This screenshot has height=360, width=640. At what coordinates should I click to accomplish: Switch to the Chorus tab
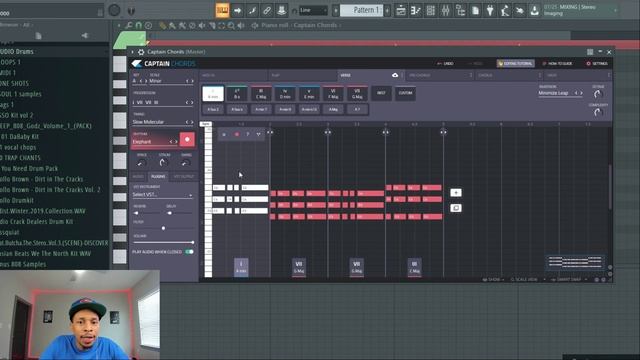(509, 75)
